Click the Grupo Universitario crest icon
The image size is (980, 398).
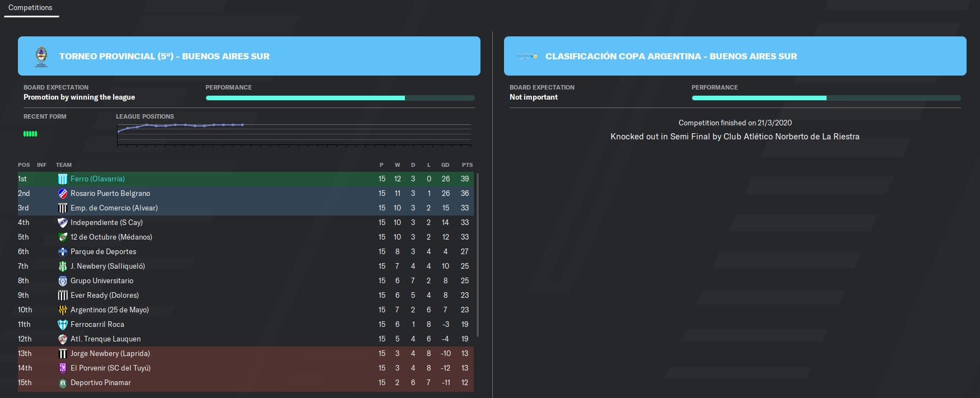pyautogui.click(x=63, y=281)
